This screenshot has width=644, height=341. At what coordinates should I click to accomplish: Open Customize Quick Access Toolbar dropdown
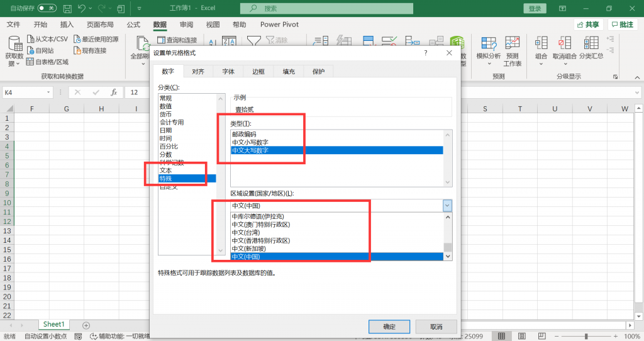139,8
